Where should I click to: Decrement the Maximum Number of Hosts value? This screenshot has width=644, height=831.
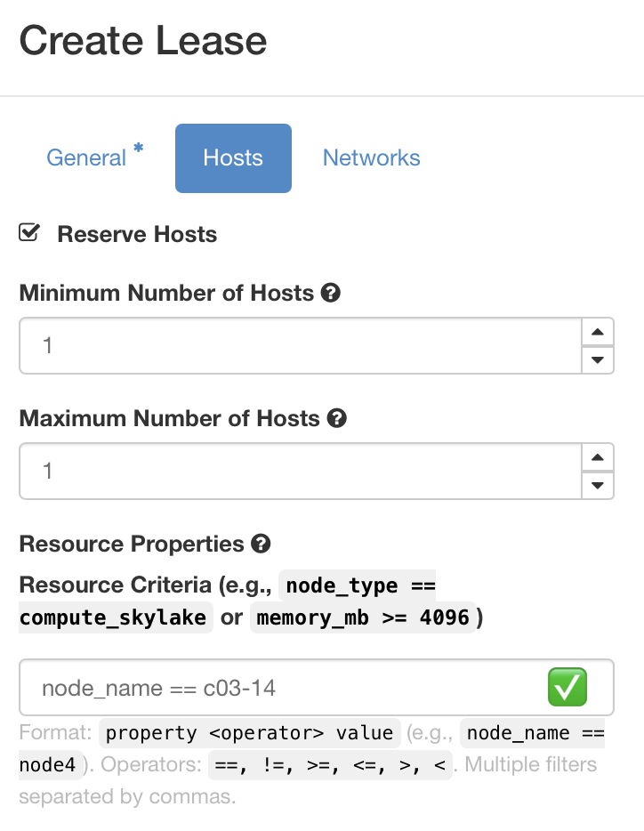598,485
